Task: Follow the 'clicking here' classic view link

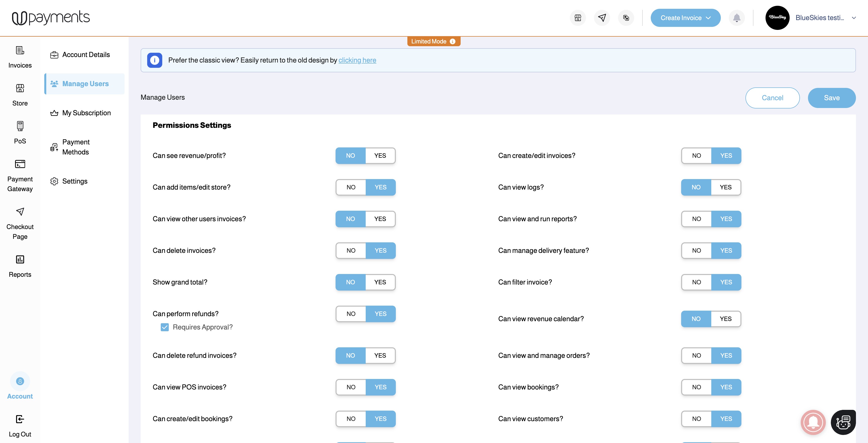Action: [357, 60]
